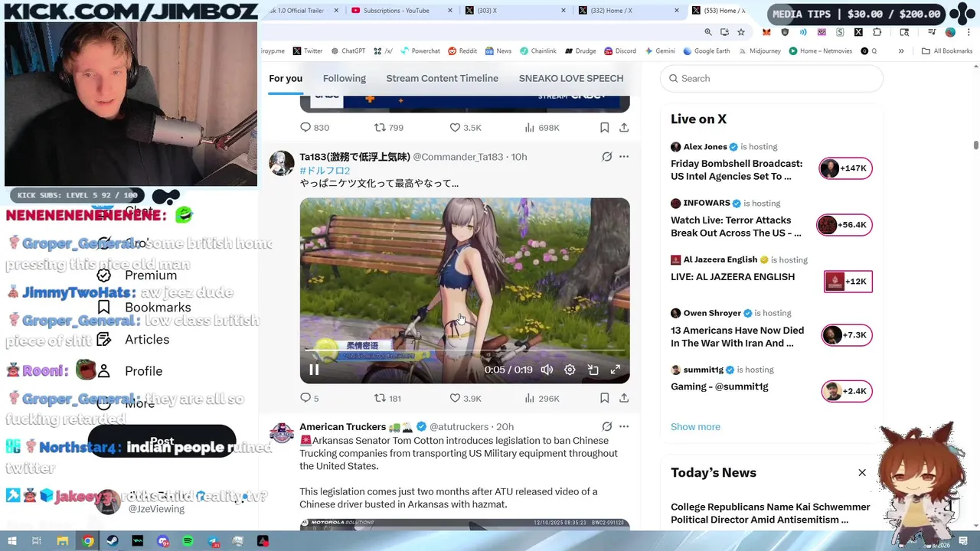The height and width of the screenshot is (551, 980).
Task: Open browser extensions puzzle icon
Action: [877, 32]
